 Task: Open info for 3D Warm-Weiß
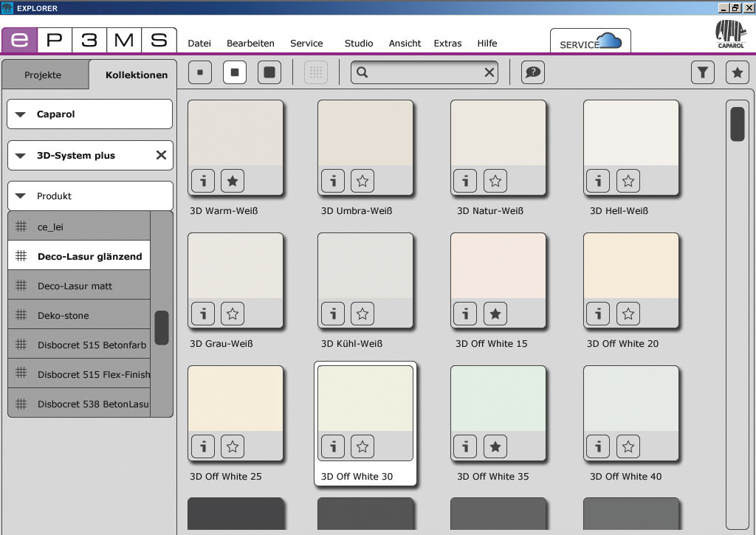(203, 180)
